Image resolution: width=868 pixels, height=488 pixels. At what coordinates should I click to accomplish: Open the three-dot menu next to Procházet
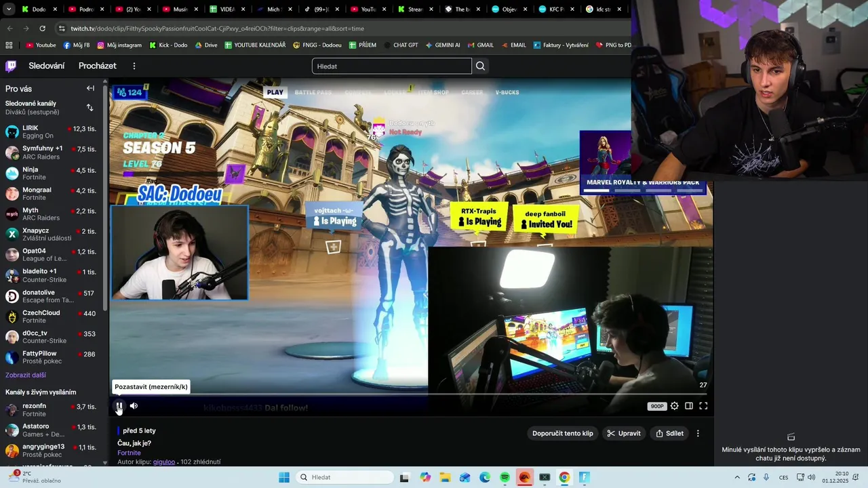pyautogui.click(x=134, y=66)
